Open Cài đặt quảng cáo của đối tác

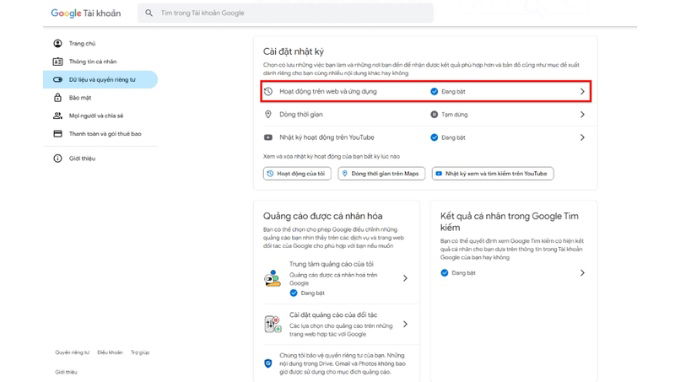coord(336,324)
